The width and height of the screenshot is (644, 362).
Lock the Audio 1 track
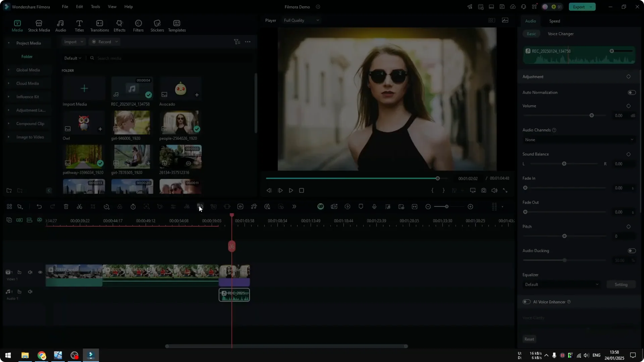coord(19,292)
